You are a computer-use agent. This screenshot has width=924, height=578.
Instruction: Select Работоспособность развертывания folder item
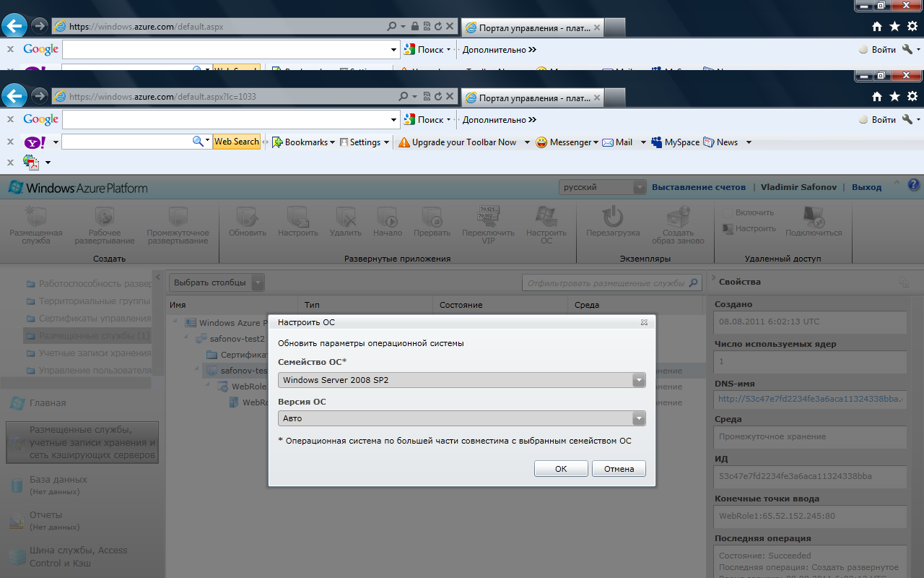click(x=90, y=283)
